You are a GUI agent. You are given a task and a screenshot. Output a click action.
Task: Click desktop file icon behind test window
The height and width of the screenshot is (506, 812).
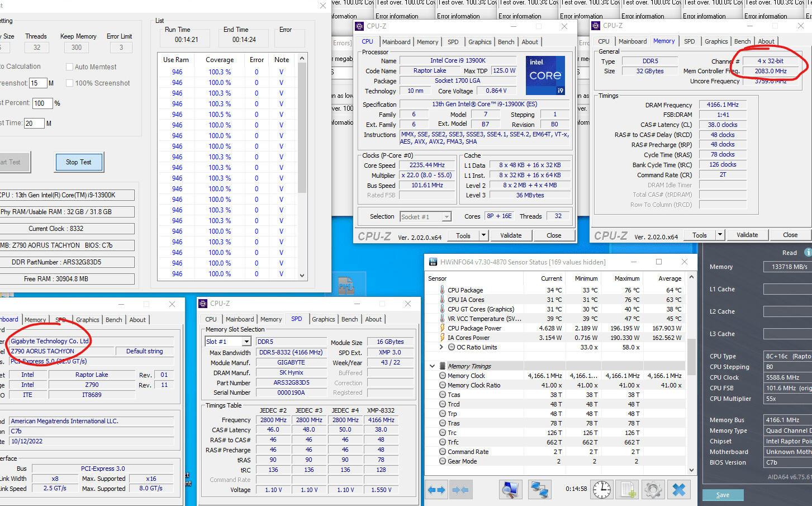(x=346, y=286)
